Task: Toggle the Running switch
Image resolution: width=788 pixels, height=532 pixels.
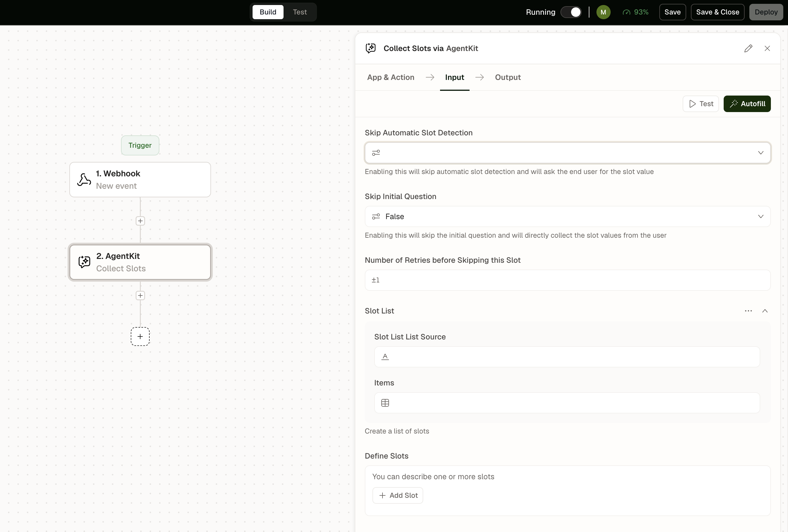Action: point(571,12)
